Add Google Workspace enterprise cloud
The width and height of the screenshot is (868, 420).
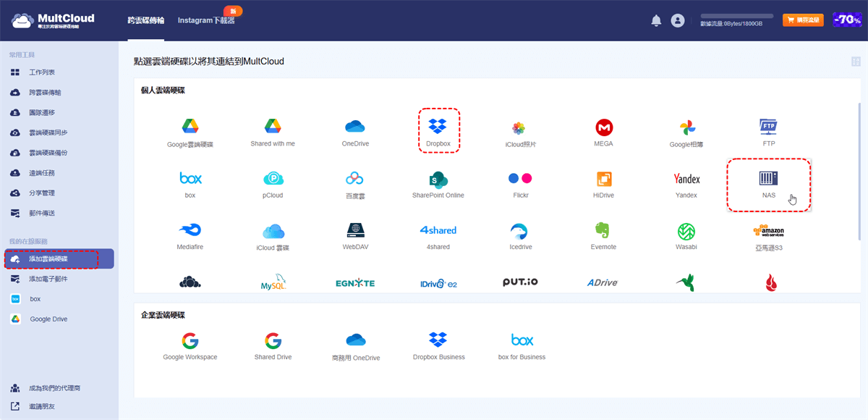[190, 341]
